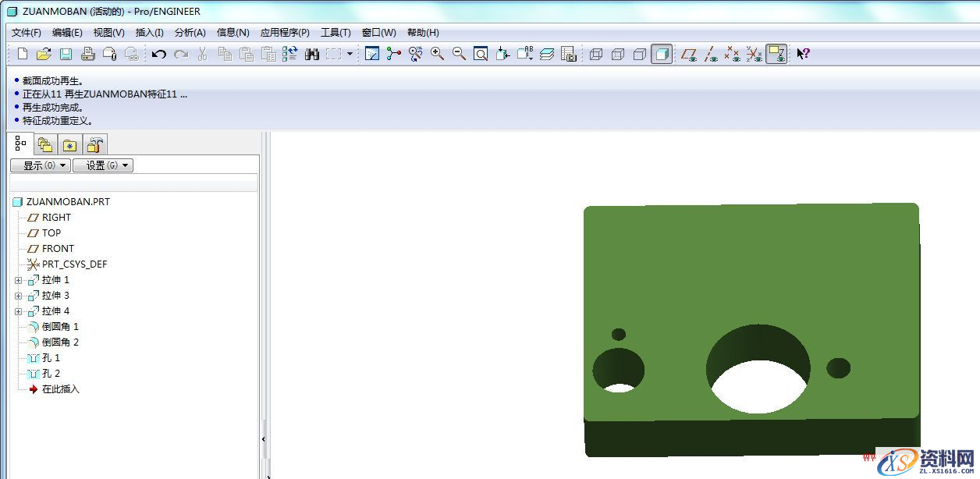
Task: Select the Hidden Line display icon
Action: pyautogui.click(x=618, y=54)
